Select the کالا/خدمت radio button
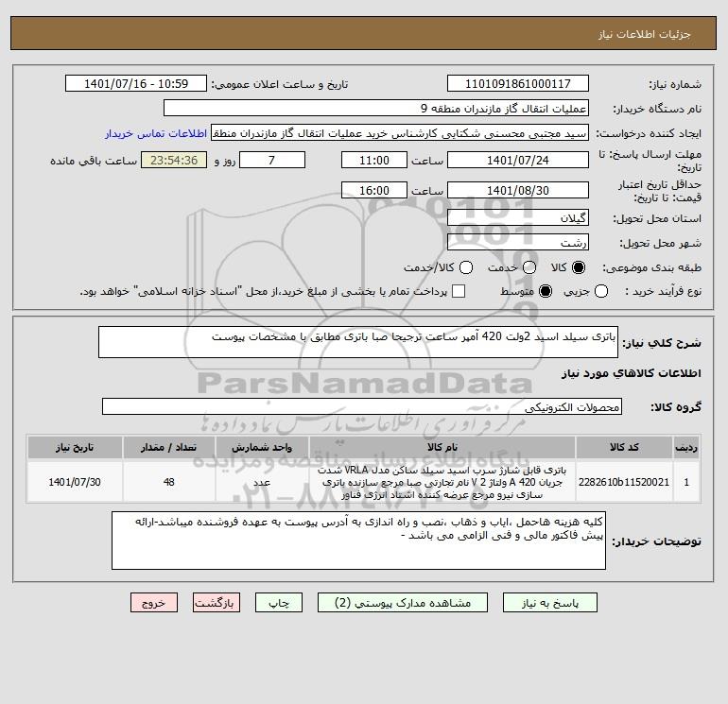The width and height of the screenshot is (728, 704). pyautogui.click(x=466, y=267)
